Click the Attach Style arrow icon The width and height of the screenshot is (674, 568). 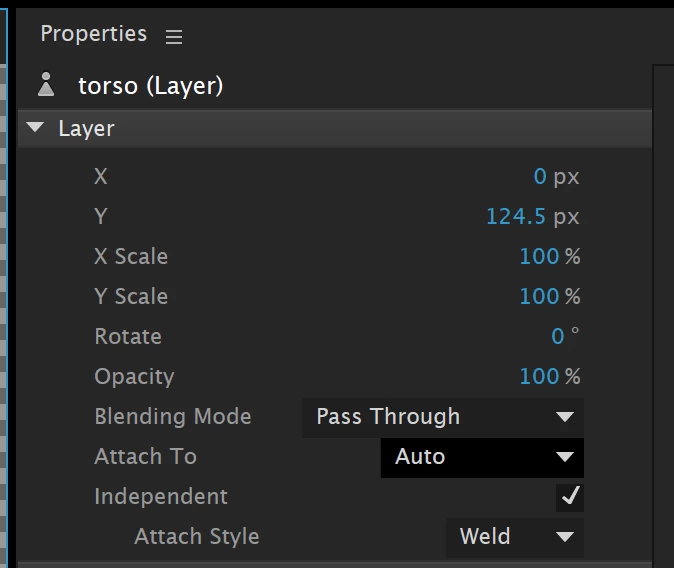point(565,537)
